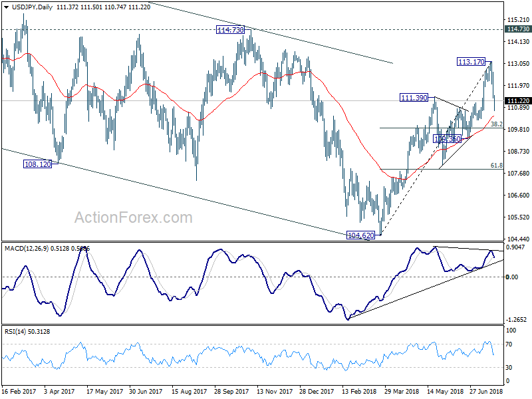532x399 pixels.
Task: Click the 15 Aug 2017 date label
Action: coord(189,391)
